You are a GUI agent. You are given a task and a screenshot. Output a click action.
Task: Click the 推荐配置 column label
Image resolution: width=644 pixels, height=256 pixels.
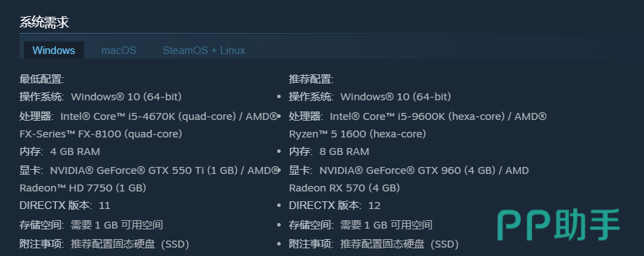(311, 79)
